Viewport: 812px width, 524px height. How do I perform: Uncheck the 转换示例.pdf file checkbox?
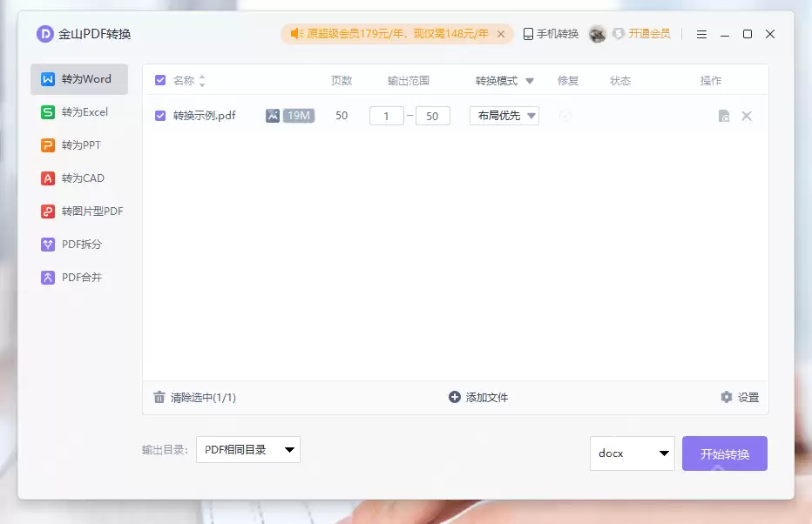coord(159,115)
